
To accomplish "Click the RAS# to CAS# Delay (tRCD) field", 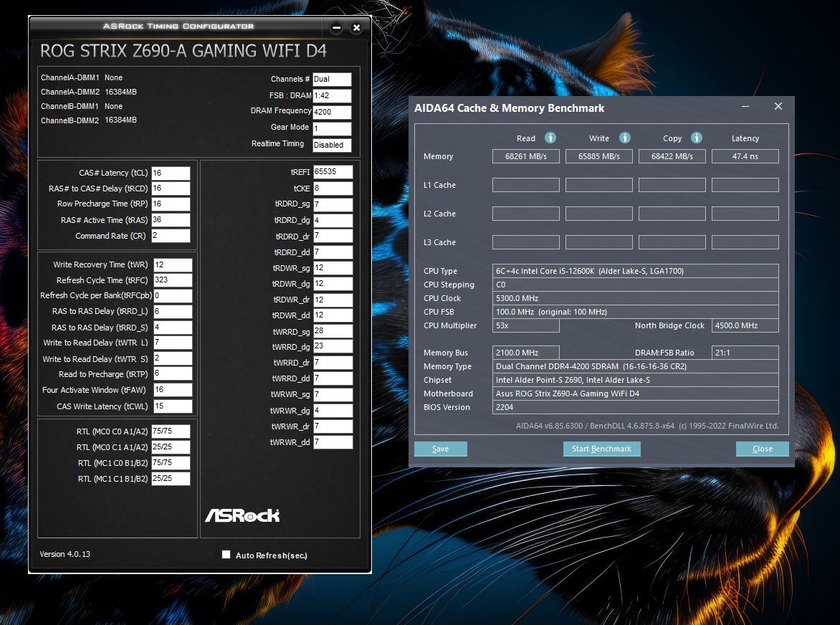I will point(171,189).
